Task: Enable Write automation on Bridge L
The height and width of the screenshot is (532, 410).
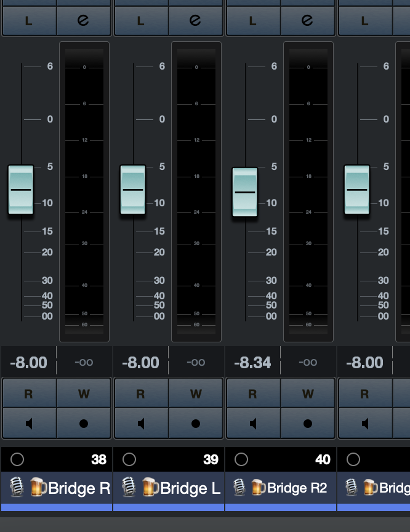Action: tap(196, 393)
